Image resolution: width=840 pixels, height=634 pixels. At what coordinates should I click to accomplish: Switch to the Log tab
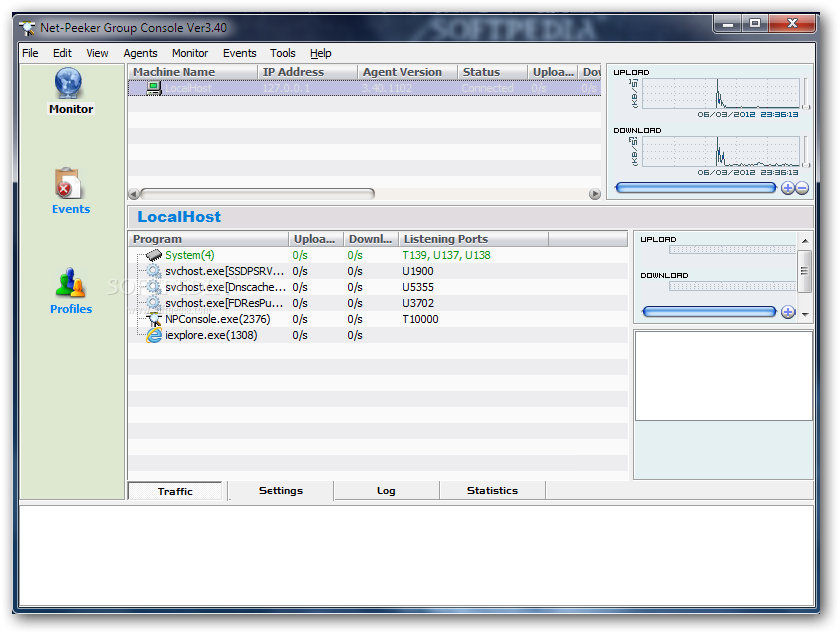386,490
